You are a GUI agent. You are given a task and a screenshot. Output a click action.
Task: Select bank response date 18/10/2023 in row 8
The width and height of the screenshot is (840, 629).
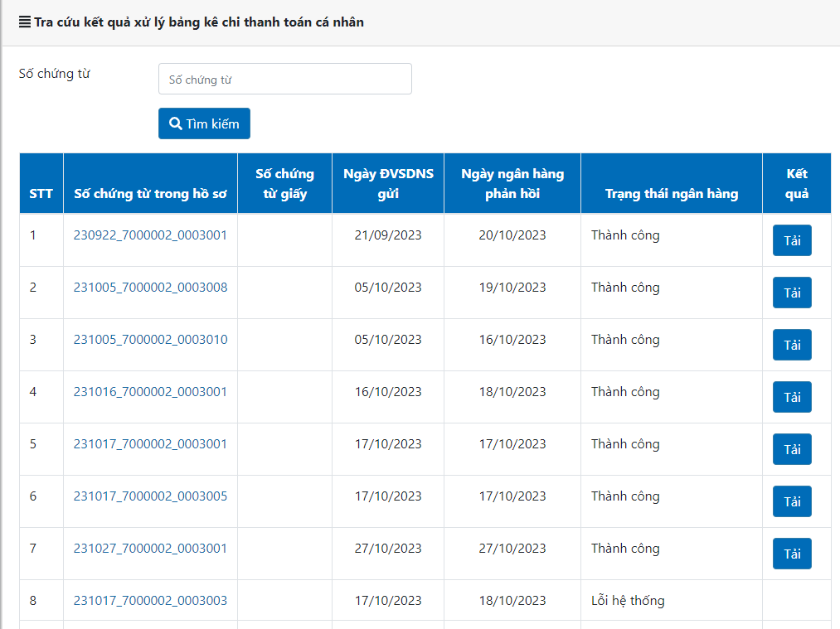pyautogui.click(x=512, y=601)
